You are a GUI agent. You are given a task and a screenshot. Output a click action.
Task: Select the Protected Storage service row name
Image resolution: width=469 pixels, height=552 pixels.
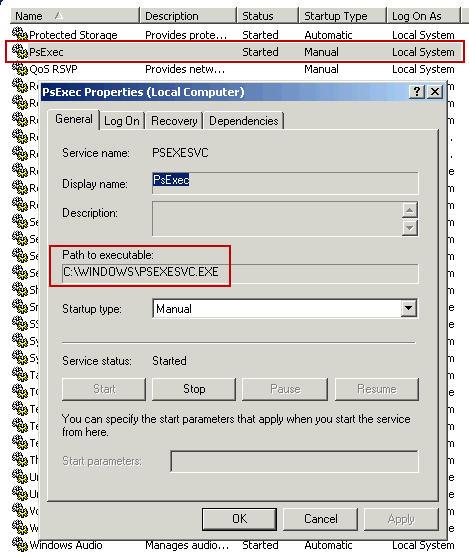click(73, 35)
